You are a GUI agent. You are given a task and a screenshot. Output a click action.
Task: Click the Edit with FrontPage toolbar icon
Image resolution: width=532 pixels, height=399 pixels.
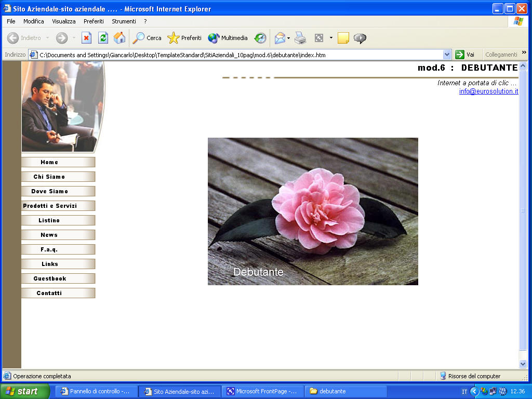click(x=319, y=38)
